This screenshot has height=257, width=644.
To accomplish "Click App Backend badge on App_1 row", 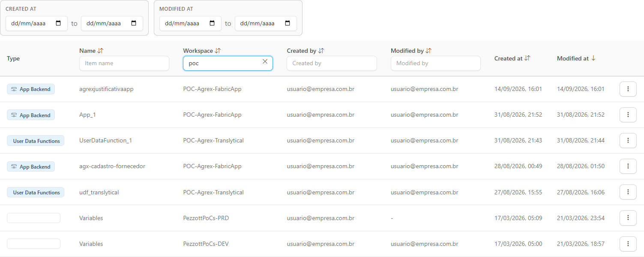I will coord(31,115).
